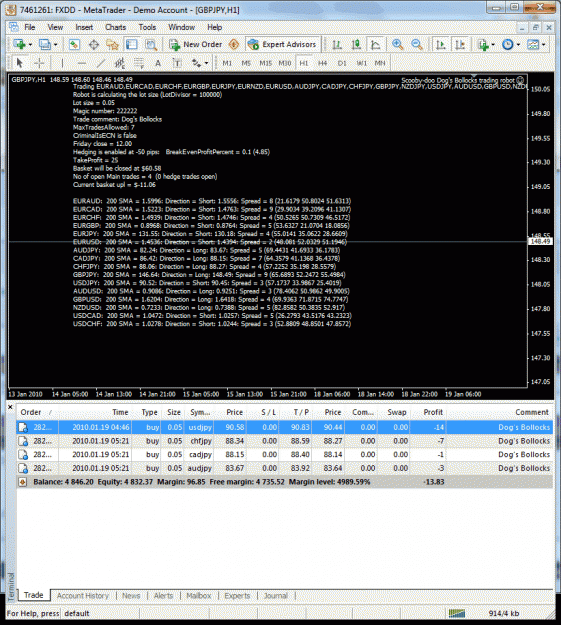The height and width of the screenshot is (625, 561).
Task: Open the Tools menu
Action: pos(147,27)
